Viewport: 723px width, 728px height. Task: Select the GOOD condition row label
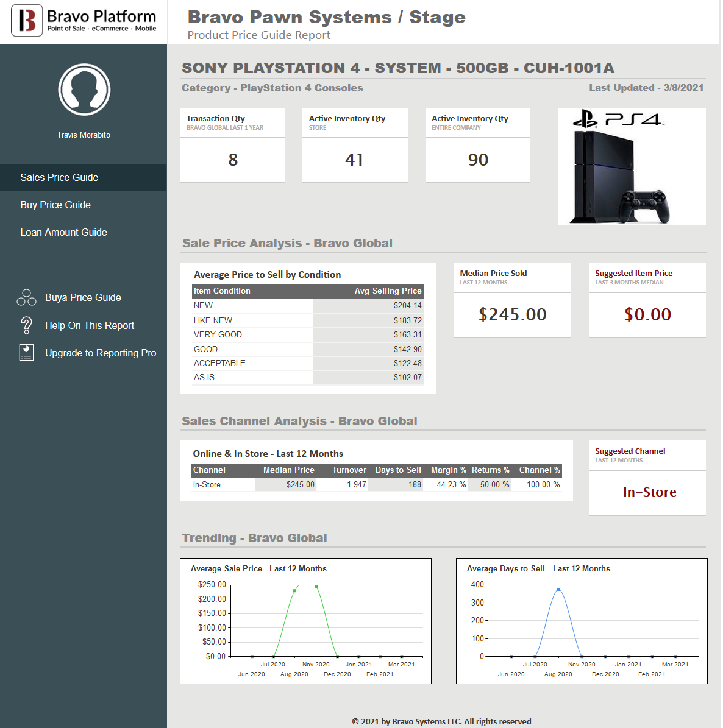tap(205, 349)
